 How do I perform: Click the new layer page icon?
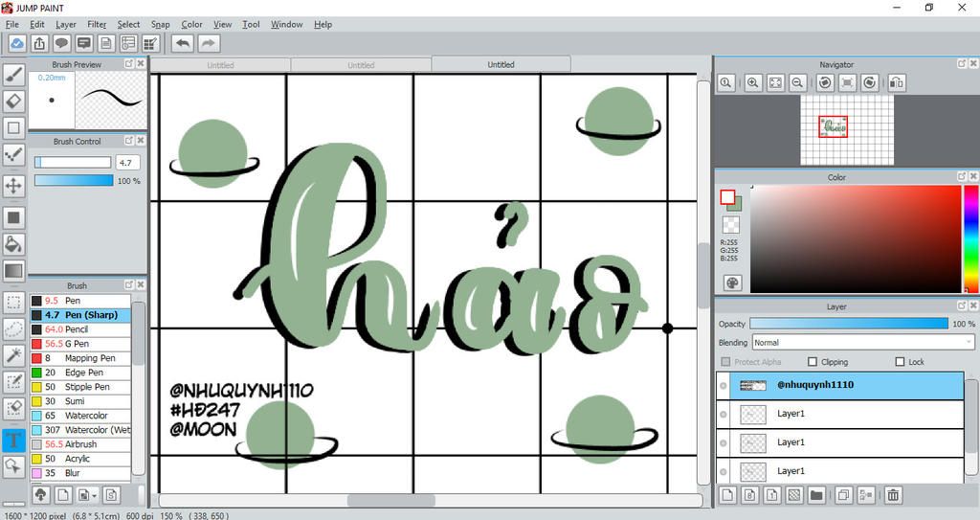pos(727,495)
